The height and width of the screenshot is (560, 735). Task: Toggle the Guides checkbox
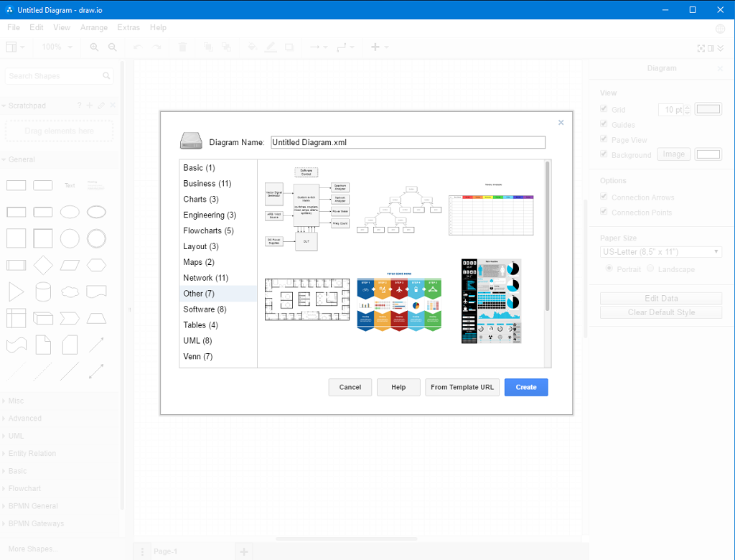click(604, 123)
